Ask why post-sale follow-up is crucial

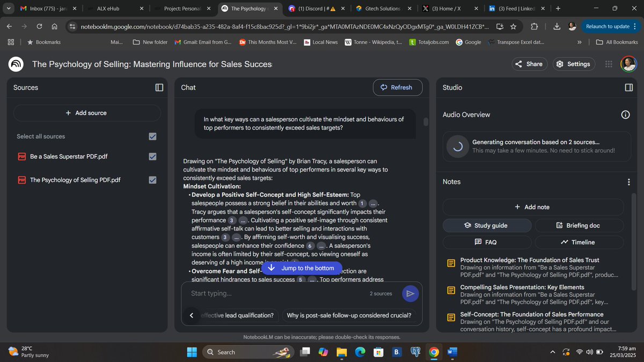point(349,315)
